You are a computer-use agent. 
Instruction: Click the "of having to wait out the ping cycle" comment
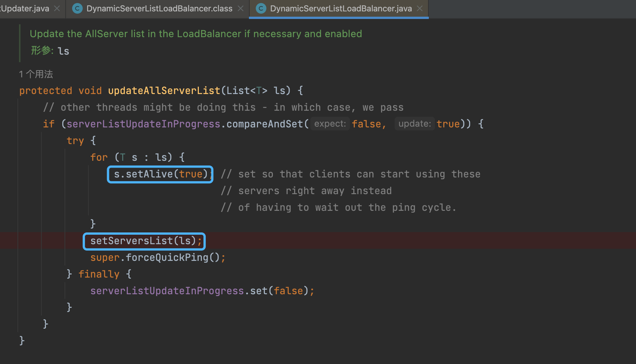[x=338, y=207]
